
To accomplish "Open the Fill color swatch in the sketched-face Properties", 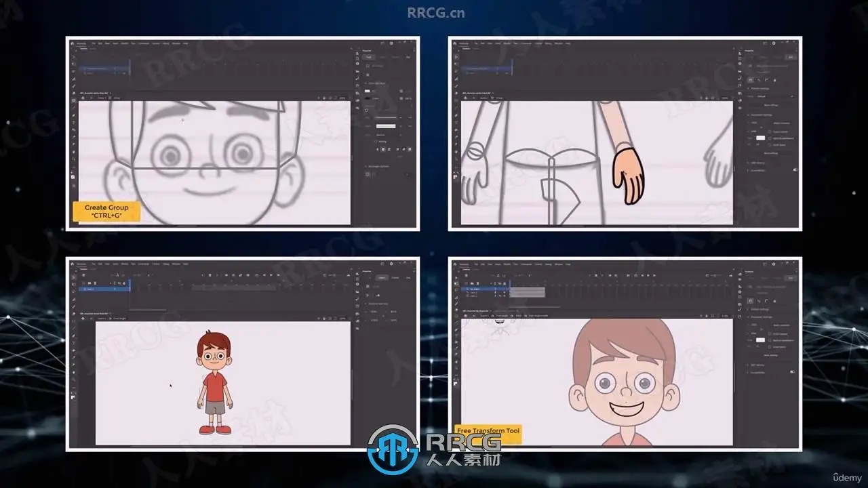I will pyautogui.click(x=368, y=91).
